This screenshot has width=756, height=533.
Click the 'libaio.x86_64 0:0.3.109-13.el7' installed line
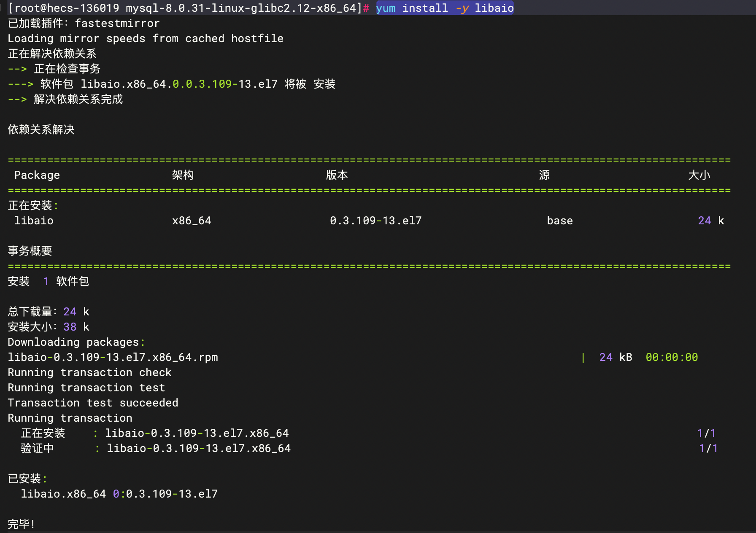[119, 494]
